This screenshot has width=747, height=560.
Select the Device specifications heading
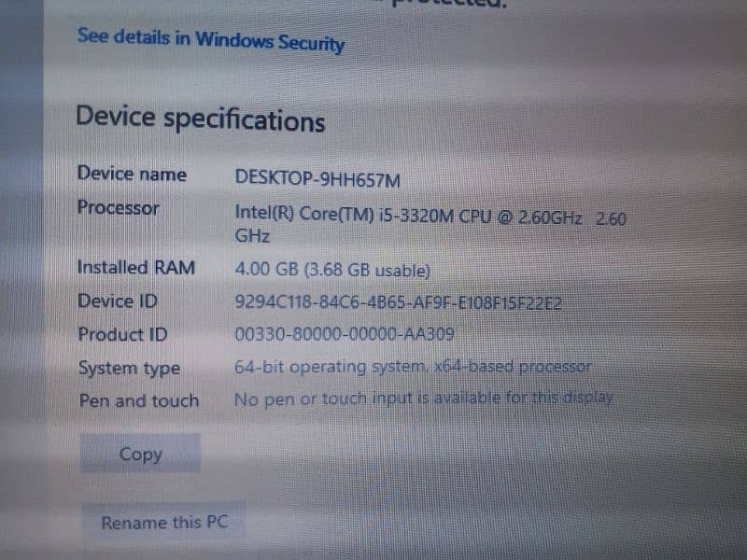point(200,119)
